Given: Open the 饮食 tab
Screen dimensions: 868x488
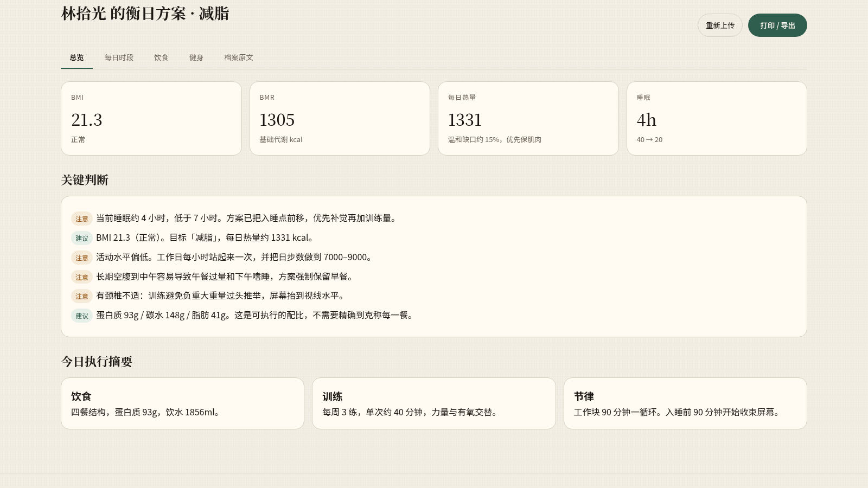Looking at the screenshot, I should (161, 57).
